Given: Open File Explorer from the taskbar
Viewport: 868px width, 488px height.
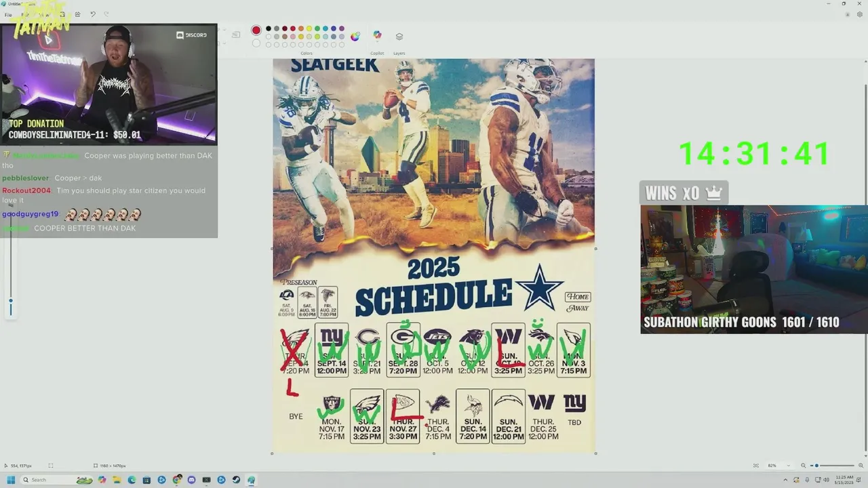Looking at the screenshot, I should 117,480.
